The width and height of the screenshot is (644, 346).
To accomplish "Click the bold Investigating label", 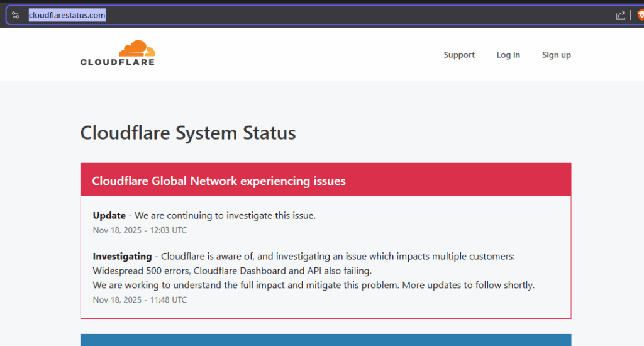I will point(122,256).
